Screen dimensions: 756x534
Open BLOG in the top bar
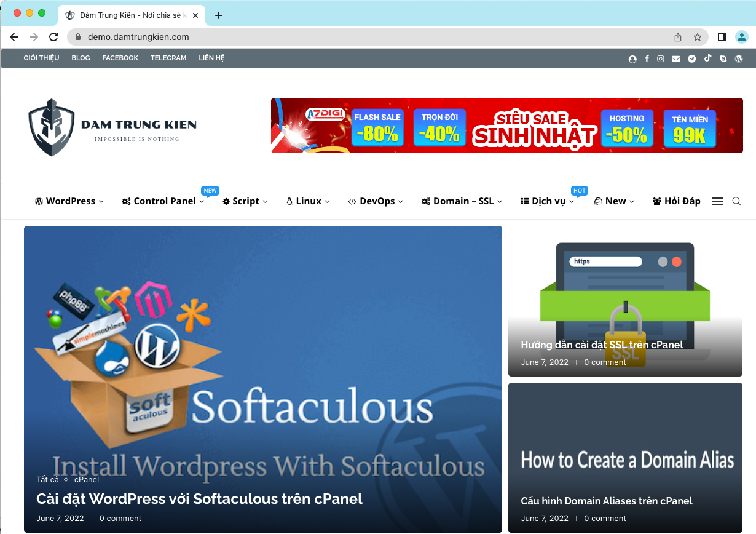click(81, 58)
